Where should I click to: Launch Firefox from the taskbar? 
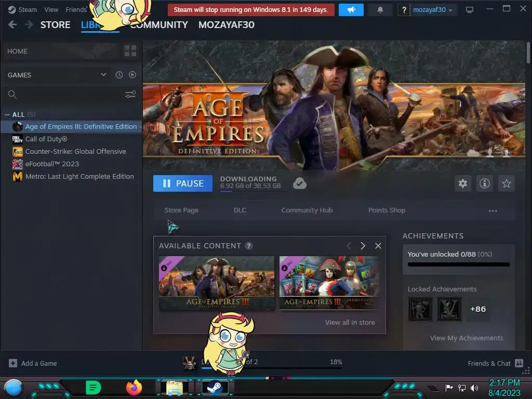pos(134,388)
